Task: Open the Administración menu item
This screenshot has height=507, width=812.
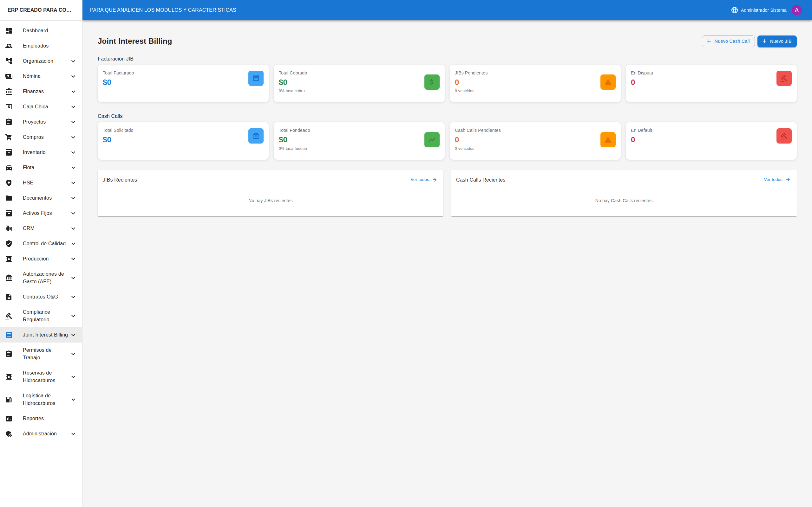Action: click(x=40, y=433)
